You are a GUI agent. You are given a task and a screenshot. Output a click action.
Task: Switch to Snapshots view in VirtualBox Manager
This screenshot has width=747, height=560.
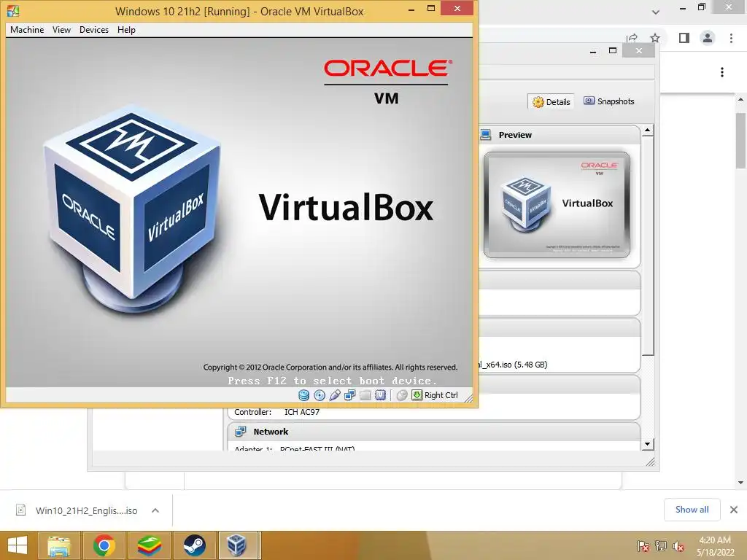(x=609, y=101)
